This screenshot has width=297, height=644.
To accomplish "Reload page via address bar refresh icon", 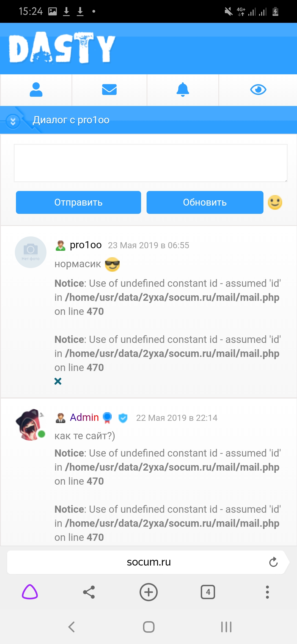I will point(273,562).
